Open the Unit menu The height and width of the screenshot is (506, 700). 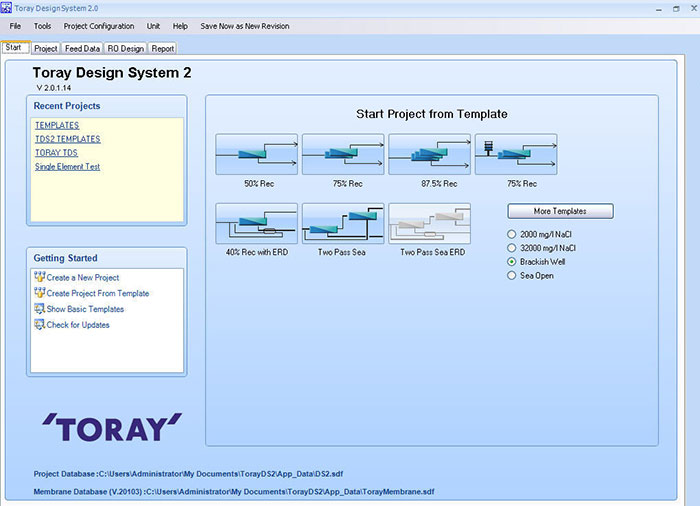click(x=153, y=26)
